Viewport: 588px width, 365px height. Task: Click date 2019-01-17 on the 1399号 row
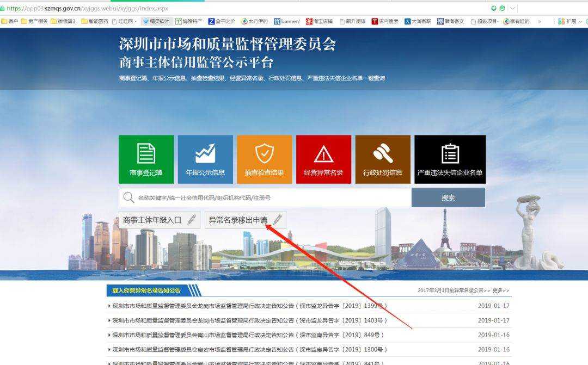click(493, 306)
